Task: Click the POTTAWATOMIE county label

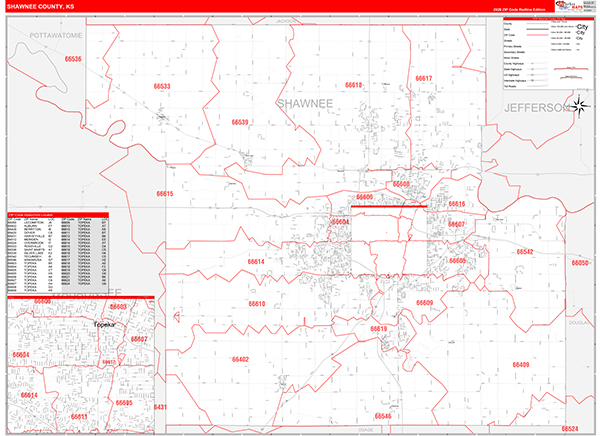Action: click(56, 36)
